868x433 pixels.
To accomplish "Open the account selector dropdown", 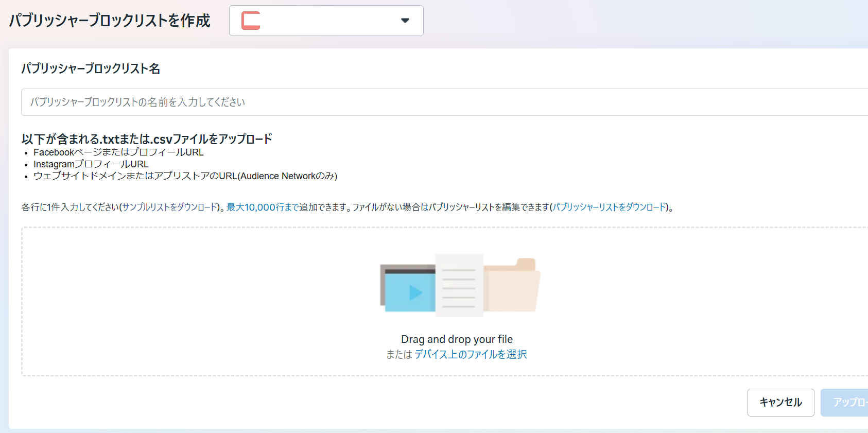I will (x=326, y=21).
